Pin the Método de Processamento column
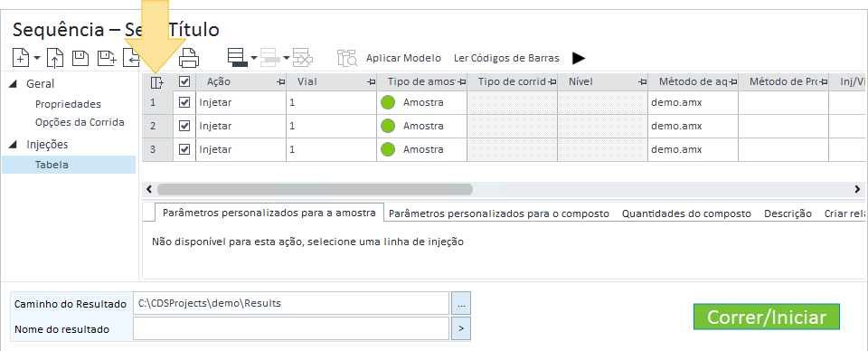Screen dimensions: 868x351 click(x=823, y=82)
